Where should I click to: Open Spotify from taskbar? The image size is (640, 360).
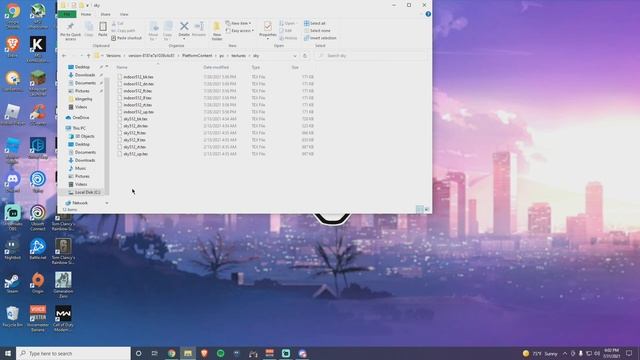click(220, 353)
